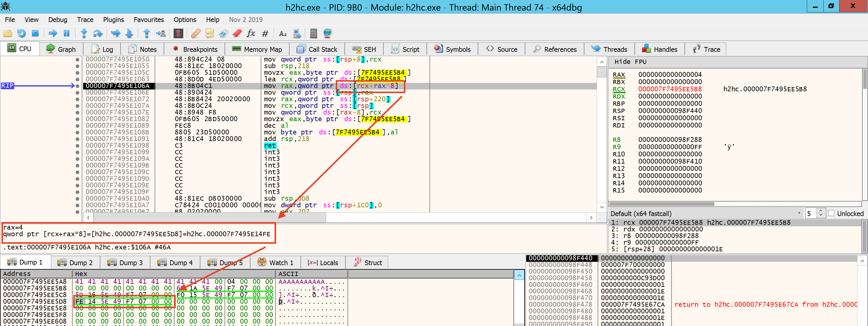The image size is (868, 326).
Task: Start trace over with dotted down arrow
Action: point(129,33)
